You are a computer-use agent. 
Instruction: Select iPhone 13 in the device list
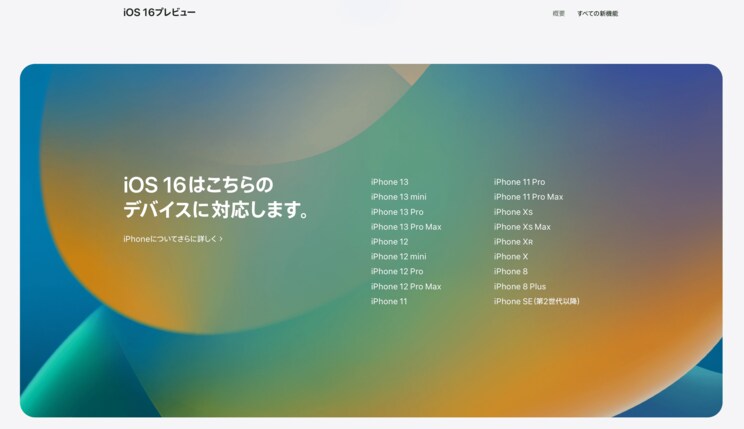[x=389, y=182]
